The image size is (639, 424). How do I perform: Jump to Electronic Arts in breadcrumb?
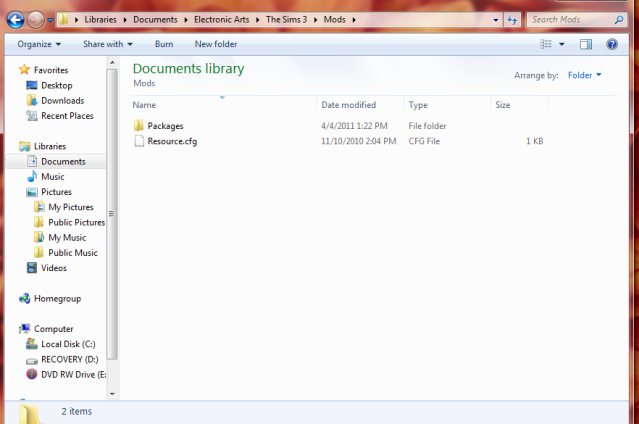[221, 20]
